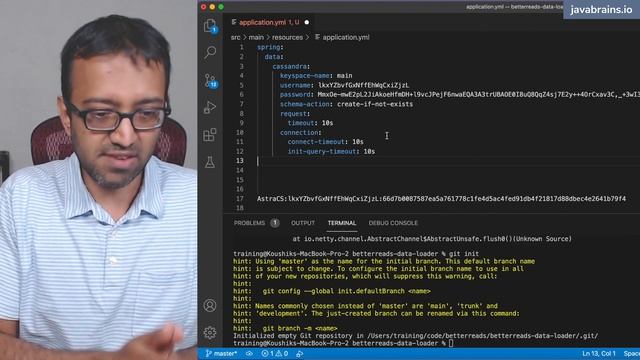Close the unsaved application.yml tab dot
Screen dimensions: 640x360
click(x=307, y=22)
